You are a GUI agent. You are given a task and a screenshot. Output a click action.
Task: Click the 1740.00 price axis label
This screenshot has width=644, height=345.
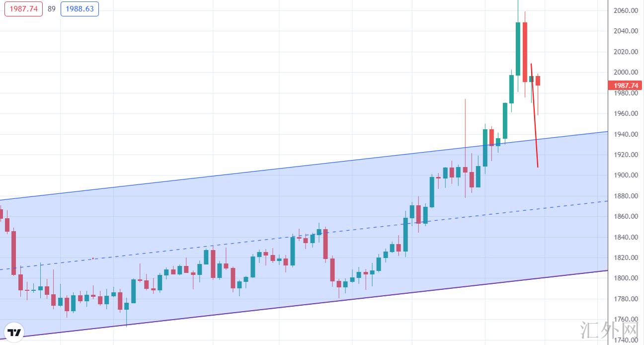point(625,340)
